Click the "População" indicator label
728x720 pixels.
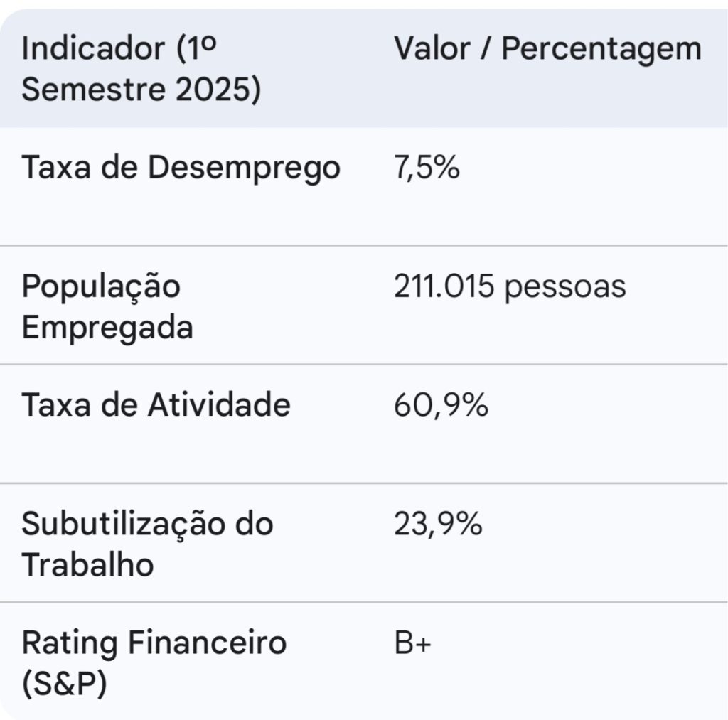[x=101, y=287]
